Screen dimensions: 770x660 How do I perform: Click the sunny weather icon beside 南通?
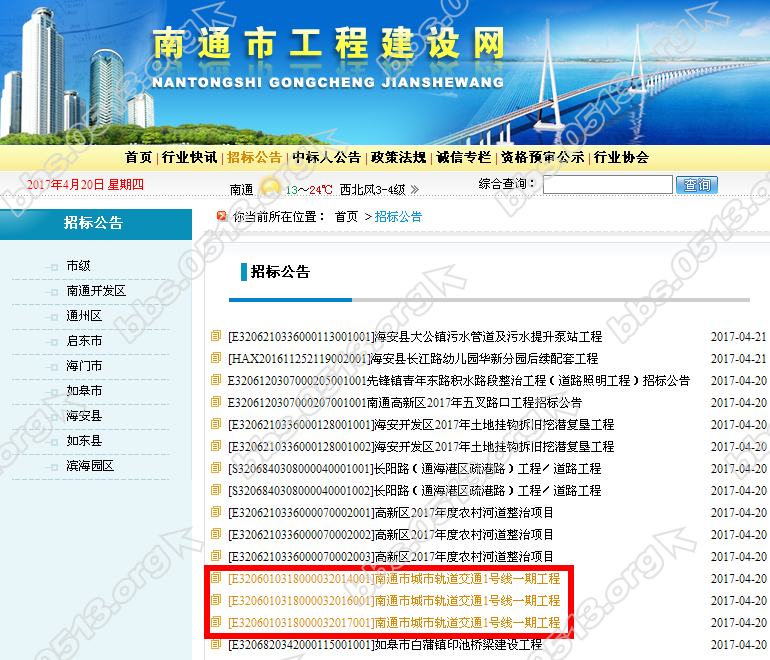pos(269,187)
